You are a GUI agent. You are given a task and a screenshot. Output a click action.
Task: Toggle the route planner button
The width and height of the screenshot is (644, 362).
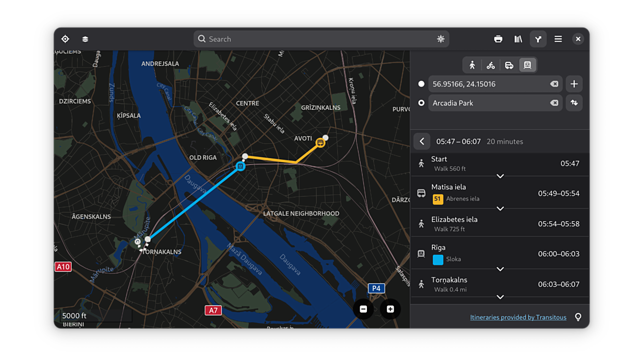click(538, 39)
